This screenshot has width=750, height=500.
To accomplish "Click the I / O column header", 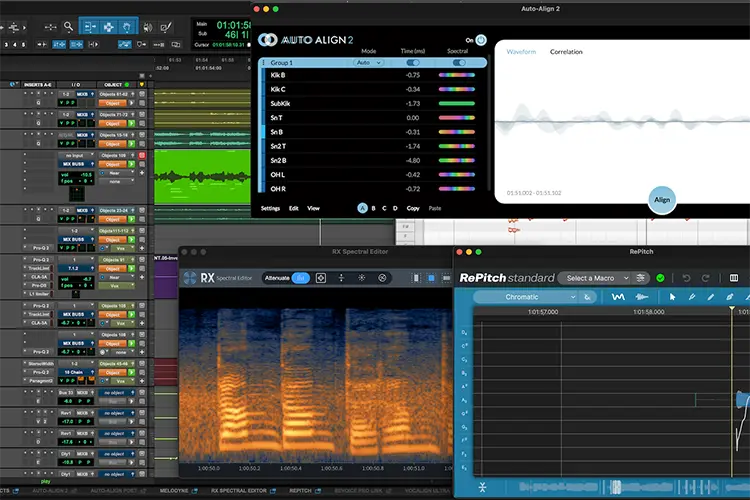I will pos(76,85).
